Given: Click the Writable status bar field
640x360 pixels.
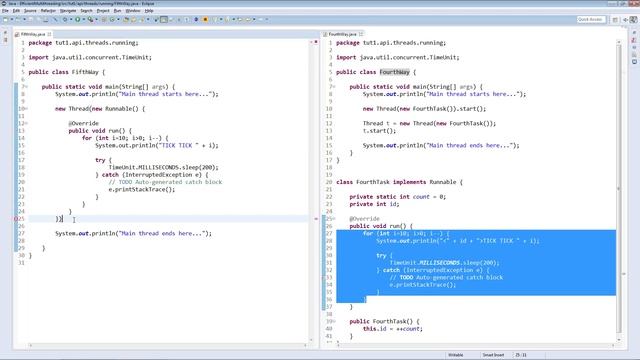Looking at the screenshot, I should point(456,355).
